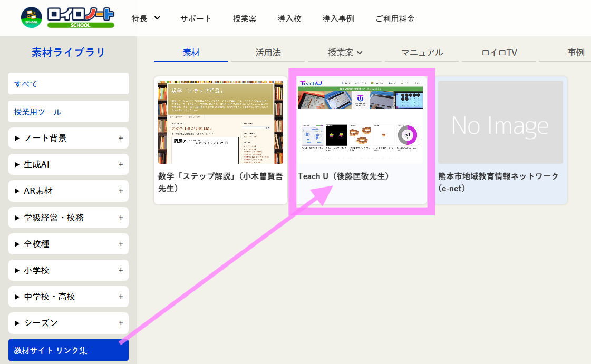Select すべて in the sidebar
This screenshot has height=364, width=591.
(69, 84)
